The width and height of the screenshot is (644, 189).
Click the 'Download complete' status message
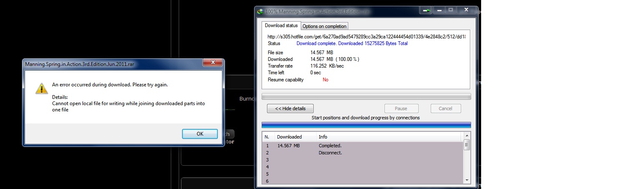(352, 43)
